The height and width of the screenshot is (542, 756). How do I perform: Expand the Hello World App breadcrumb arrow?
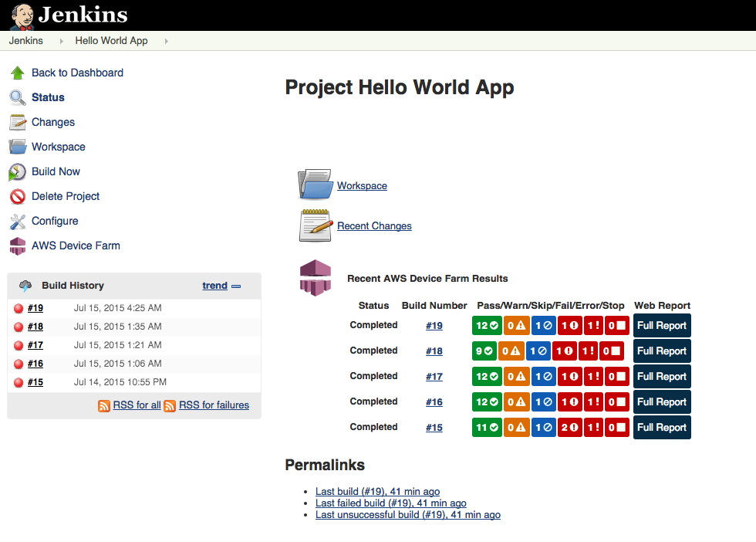click(x=166, y=40)
